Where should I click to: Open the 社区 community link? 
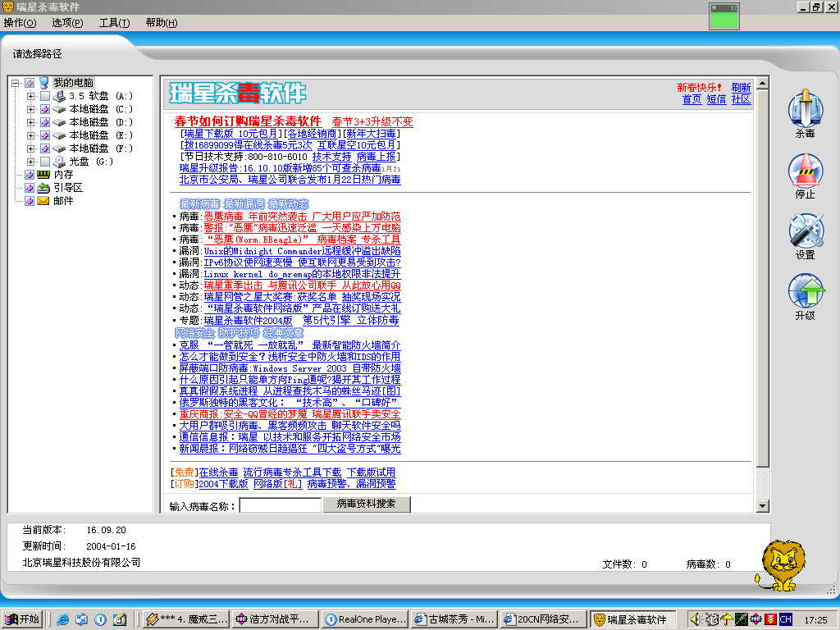pyautogui.click(x=741, y=99)
